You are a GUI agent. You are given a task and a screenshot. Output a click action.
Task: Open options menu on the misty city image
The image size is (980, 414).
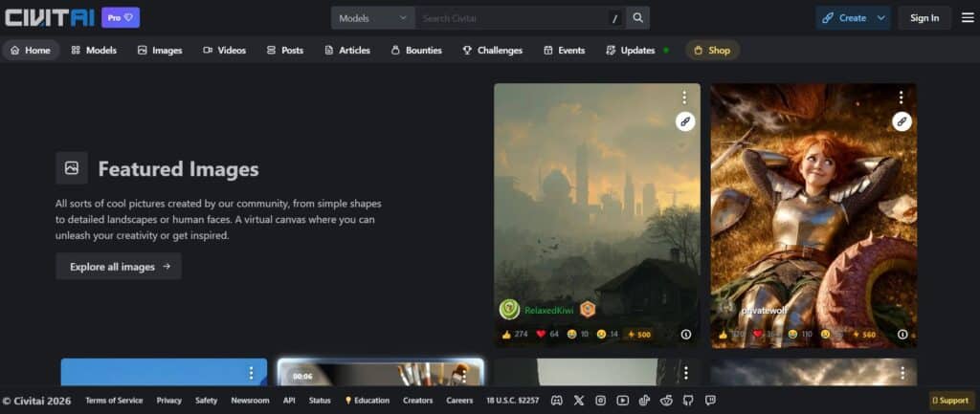pyautogui.click(x=684, y=98)
